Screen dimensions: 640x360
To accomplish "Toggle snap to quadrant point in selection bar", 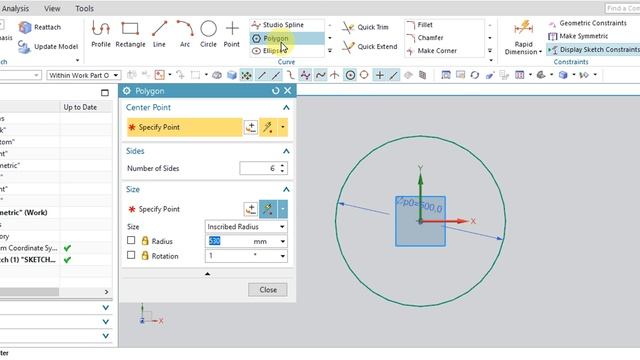I will tap(364, 75).
